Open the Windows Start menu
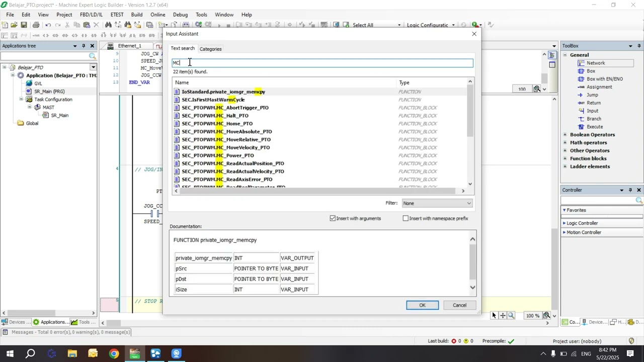The height and width of the screenshot is (362, 644). click(x=10, y=354)
